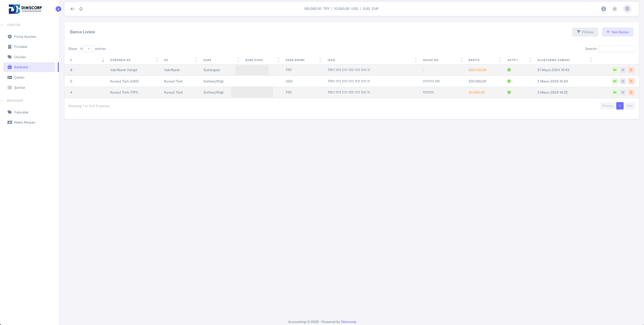Viewport: 644px width, 325px height.
Task: Open the language globe icon
Action: (603, 9)
